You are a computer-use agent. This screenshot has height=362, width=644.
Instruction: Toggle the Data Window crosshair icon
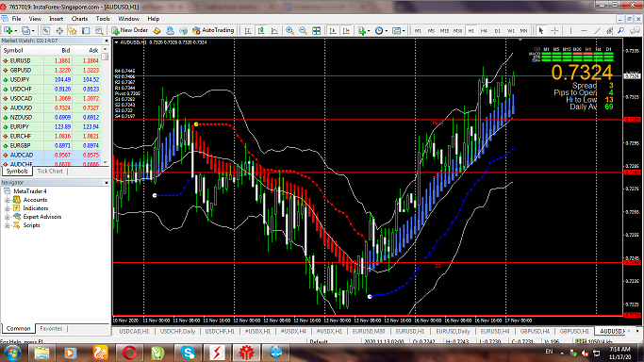59,31
